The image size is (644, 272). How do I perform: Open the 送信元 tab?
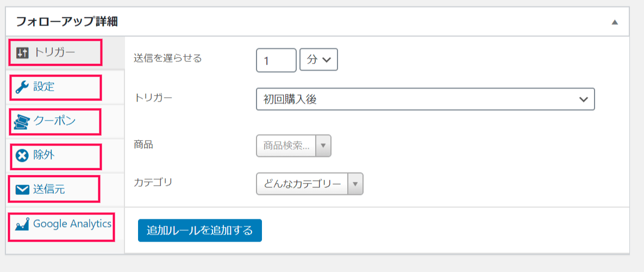click(49, 189)
